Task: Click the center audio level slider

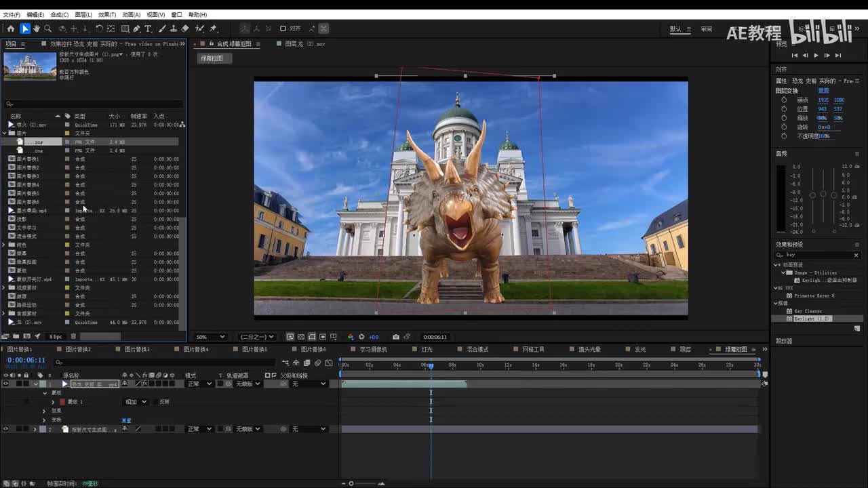Action: pyautogui.click(x=823, y=195)
